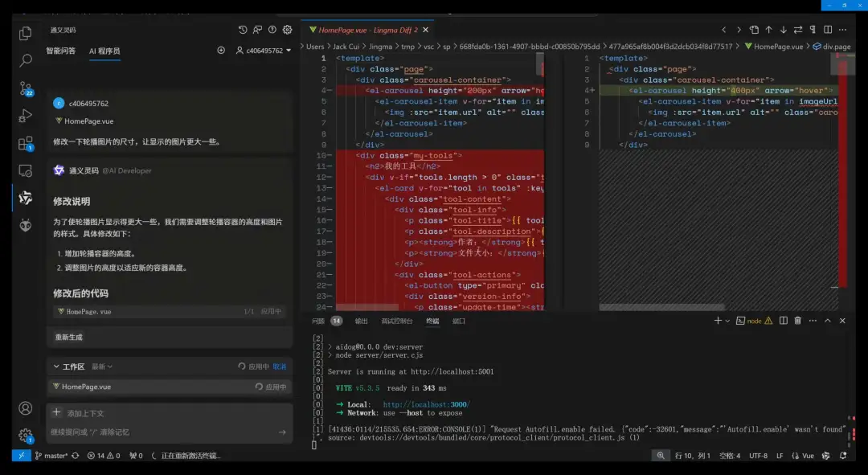This screenshot has width=868, height=475.
Task: Click the open file icon in diff toolbar
Action: coord(754,30)
